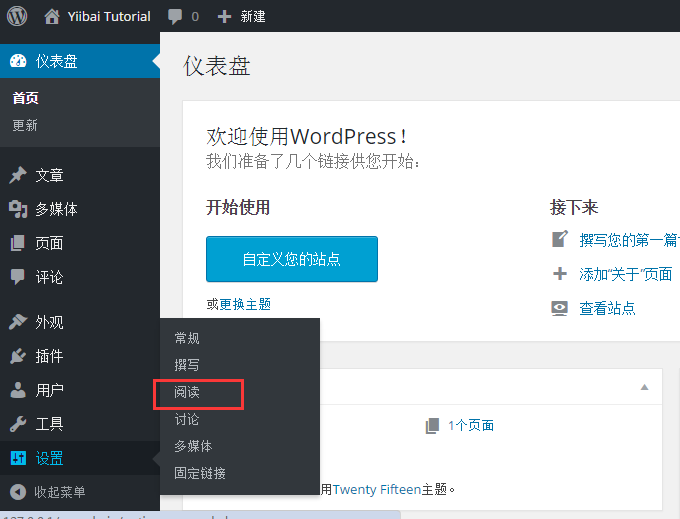Open the Yiibai Tutorial site link

tap(109, 16)
